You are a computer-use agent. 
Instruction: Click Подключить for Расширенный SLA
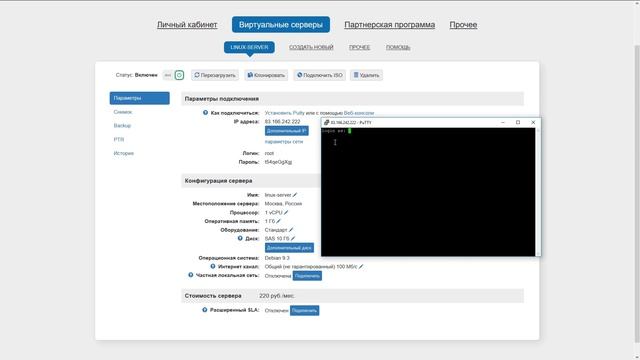[x=304, y=311]
